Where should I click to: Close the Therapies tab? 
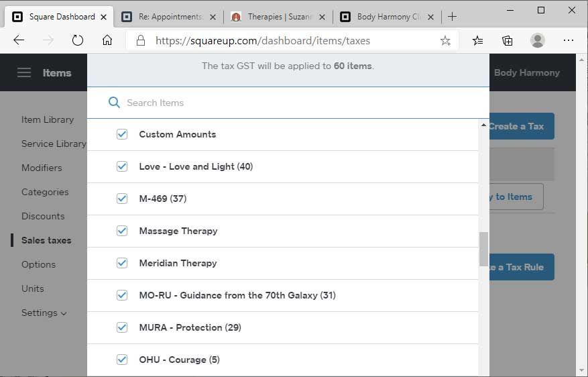click(x=322, y=17)
